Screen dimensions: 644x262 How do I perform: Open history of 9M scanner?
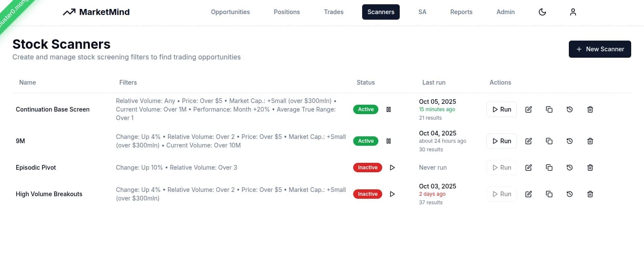[570, 141]
